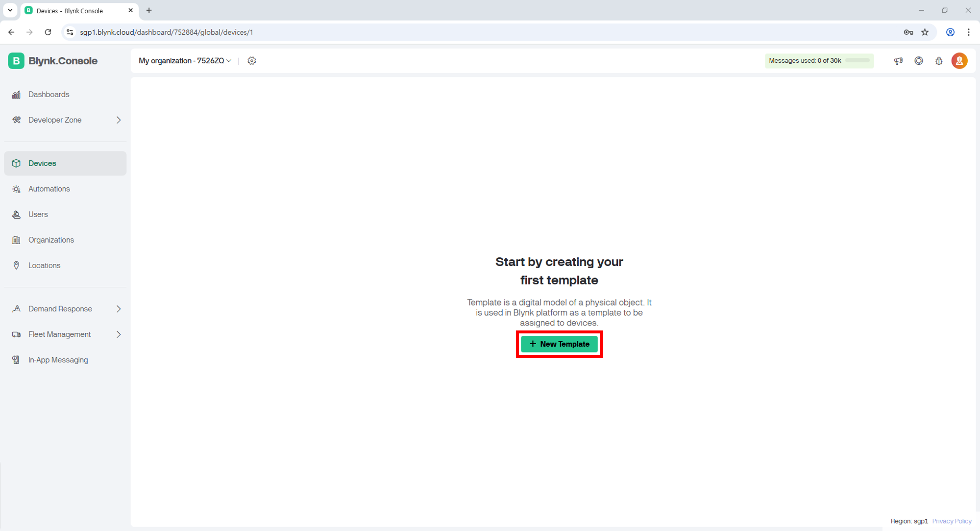The width and height of the screenshot is (980, 531).
Task: Open the password manager key icon
Action: [908, 32]
